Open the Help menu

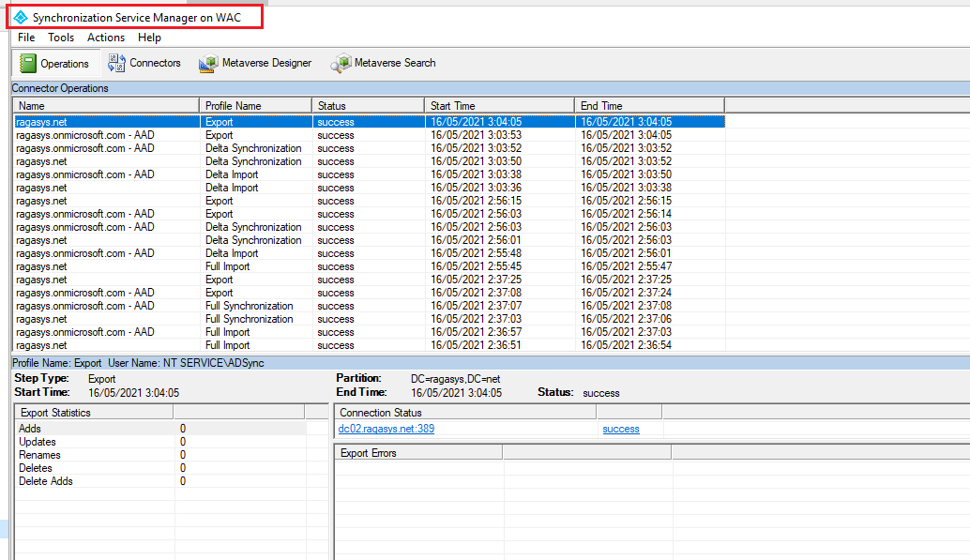(x=149, y=38)
